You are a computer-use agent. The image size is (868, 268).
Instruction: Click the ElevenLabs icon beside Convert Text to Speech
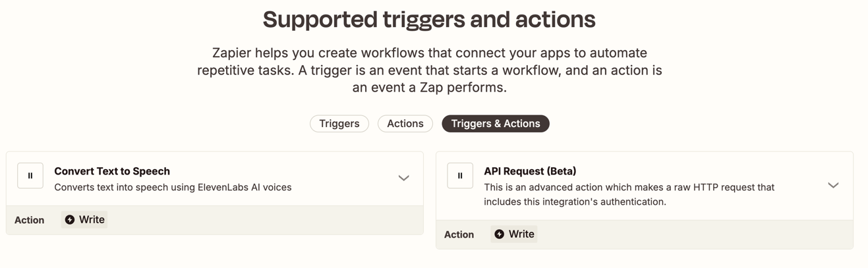pos(30,176)
